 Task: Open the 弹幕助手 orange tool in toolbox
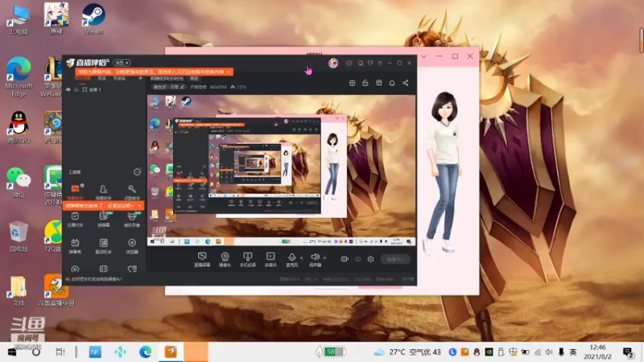[x=75, y=191]
